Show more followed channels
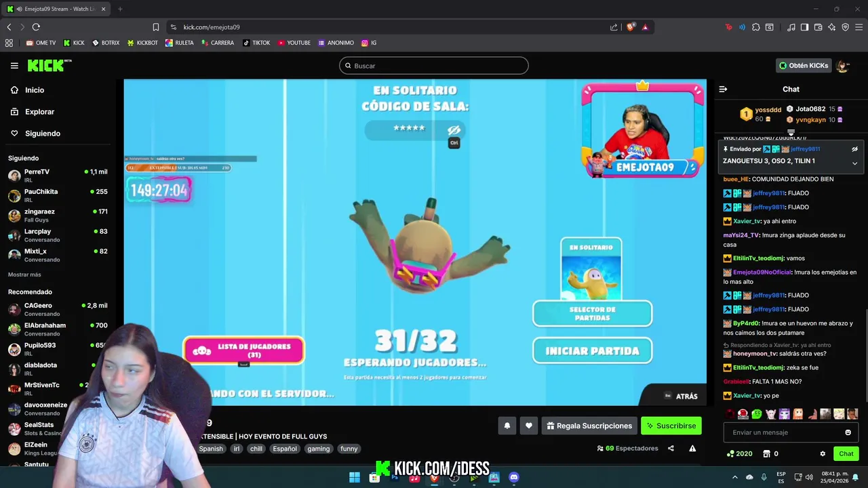Screen dimensions: 868x488 coord(24,274)
